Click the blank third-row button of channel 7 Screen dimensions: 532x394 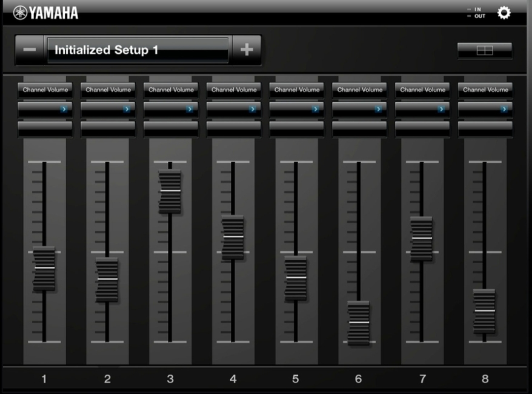tap(422, 129)
